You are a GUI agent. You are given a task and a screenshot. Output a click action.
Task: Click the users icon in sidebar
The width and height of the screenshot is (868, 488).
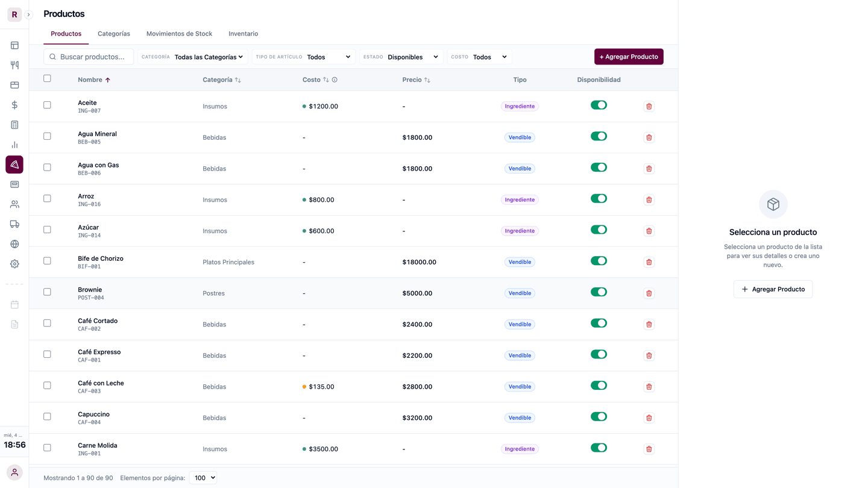coord(14,204)
